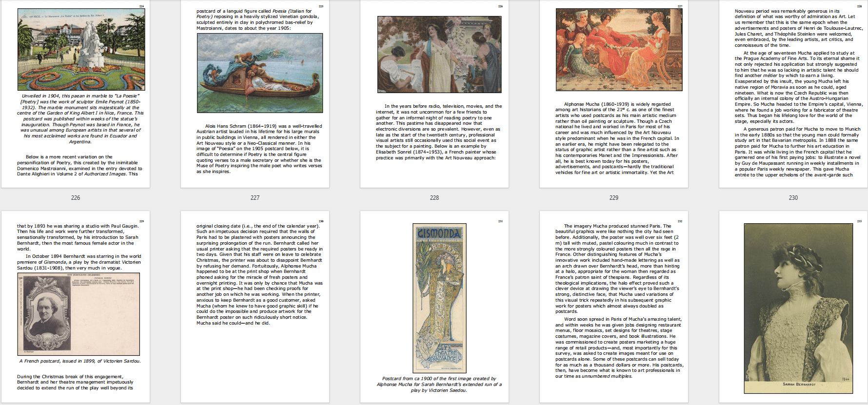
Task: Click paragraph beginning 'In the years before radio'
Action: 438,132
